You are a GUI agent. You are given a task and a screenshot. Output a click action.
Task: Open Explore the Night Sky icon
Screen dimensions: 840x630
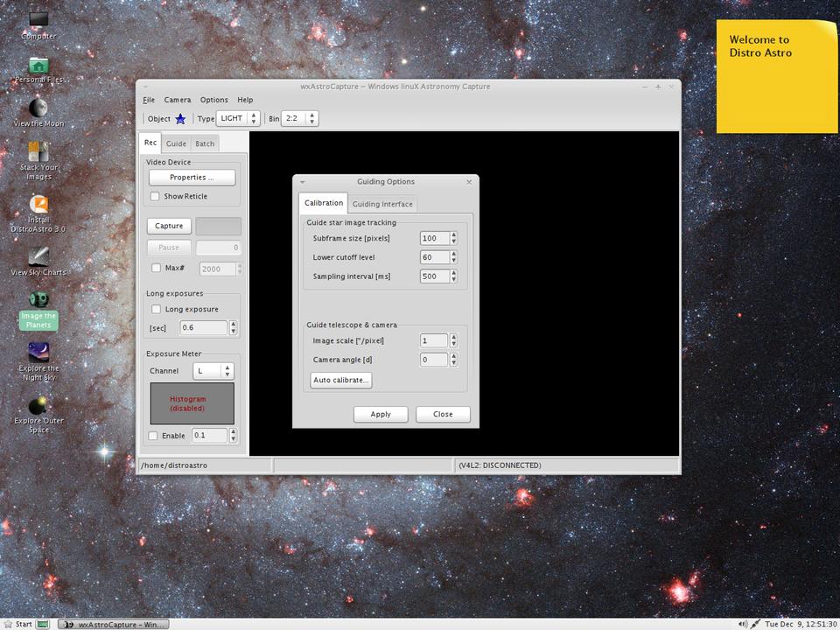pos(38,353)
